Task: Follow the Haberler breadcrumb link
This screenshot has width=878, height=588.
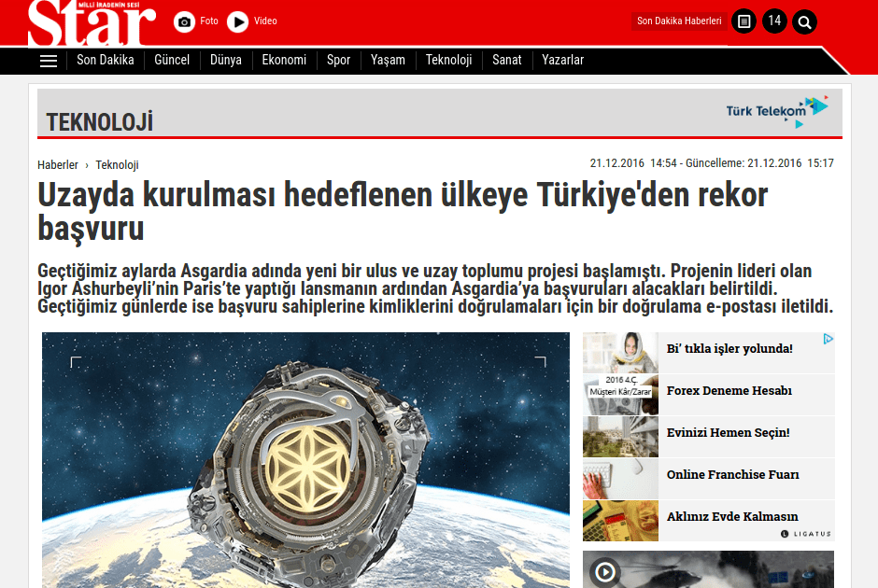Action: click(58, 165)
